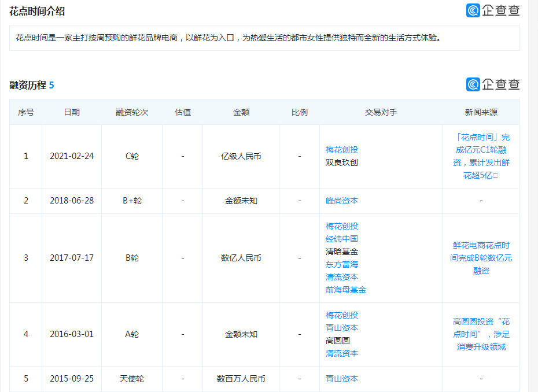The width and height of the screenshot is (538, 392).
Task: Open 青山资本 link in the A轮 row
Action: [342, 328]
